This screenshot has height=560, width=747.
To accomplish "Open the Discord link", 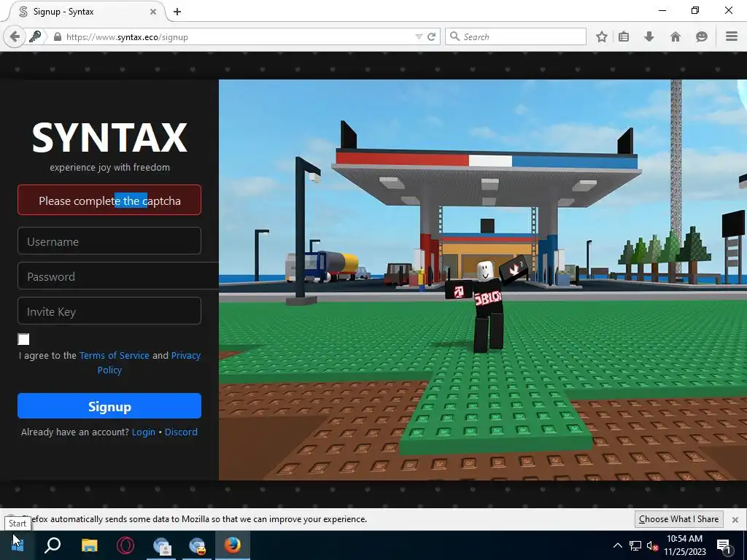I will click(181, 432).
